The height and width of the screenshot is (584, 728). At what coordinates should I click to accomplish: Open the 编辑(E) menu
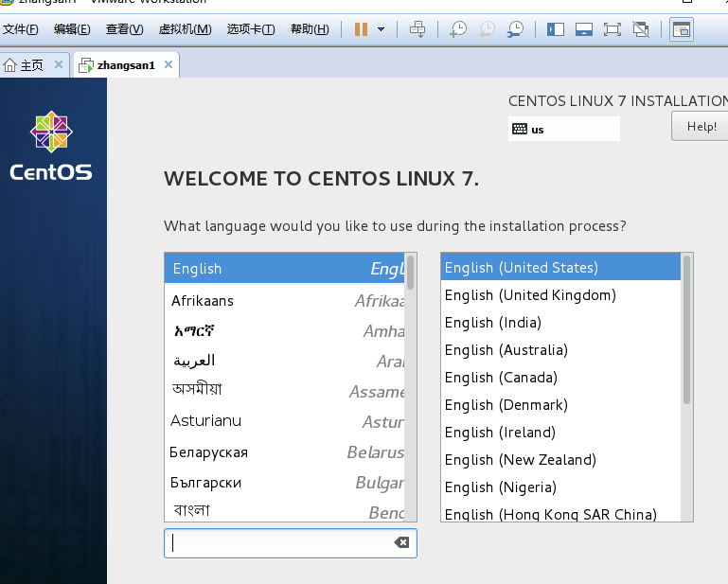[x=72, y=29]
